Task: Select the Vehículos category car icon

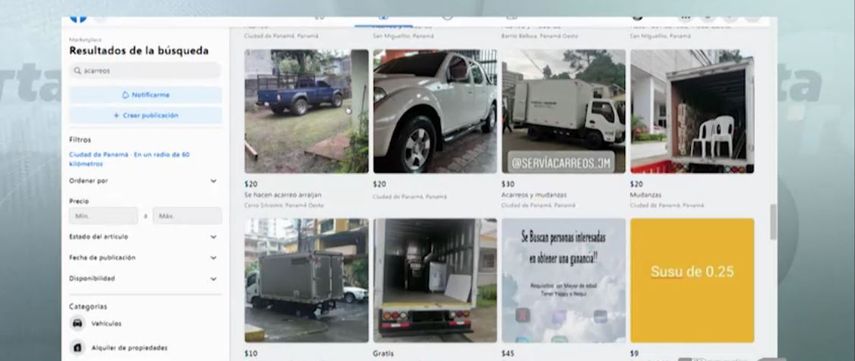Action: point(77,323)
